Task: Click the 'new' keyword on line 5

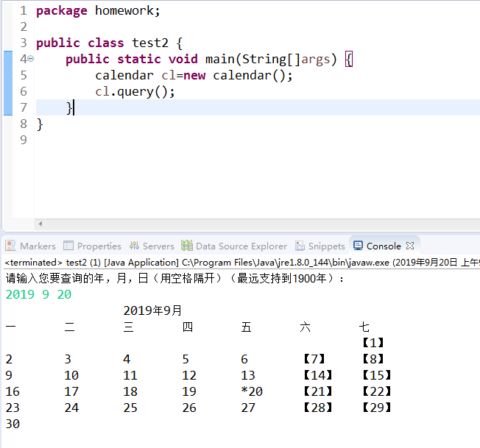Action: (194, 75)
